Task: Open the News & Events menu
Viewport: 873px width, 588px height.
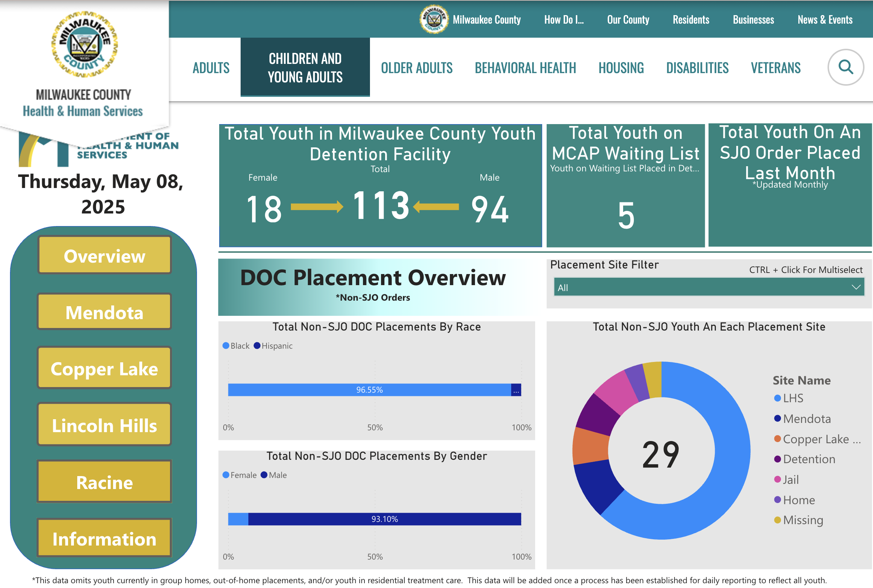Action: pyautogui.click(x=825, y=20)
